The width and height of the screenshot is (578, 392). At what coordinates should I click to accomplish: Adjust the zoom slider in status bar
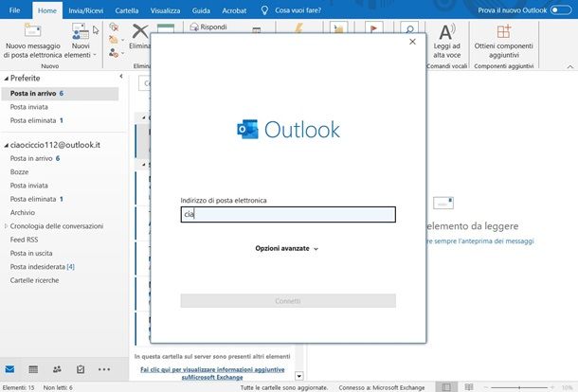[519, 387]
